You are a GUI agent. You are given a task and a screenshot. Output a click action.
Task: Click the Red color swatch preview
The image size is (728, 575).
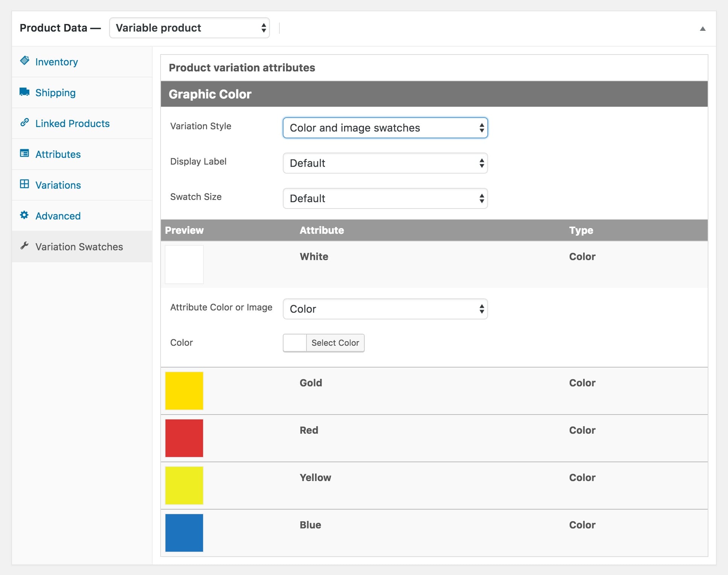184,438
